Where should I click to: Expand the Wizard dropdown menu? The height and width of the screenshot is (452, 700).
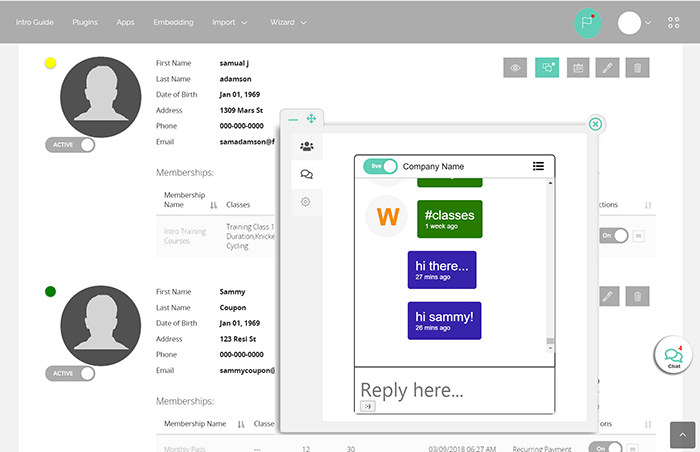pyautogui.click(x=288, y=22)
